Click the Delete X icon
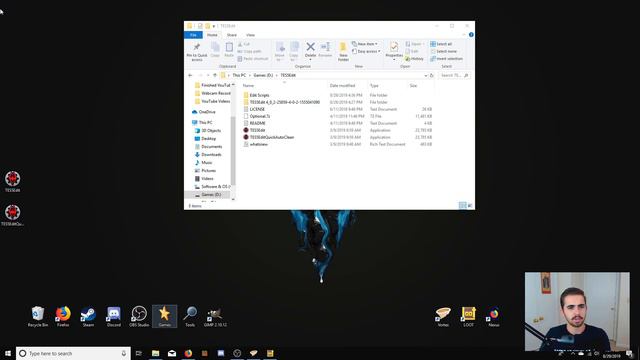Image resolution: width=640 pixels, height=360 pixels. click(310, 47)
